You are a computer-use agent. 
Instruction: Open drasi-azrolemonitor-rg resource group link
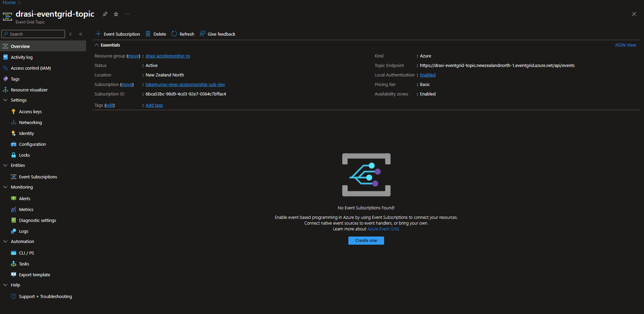[168, 56]
